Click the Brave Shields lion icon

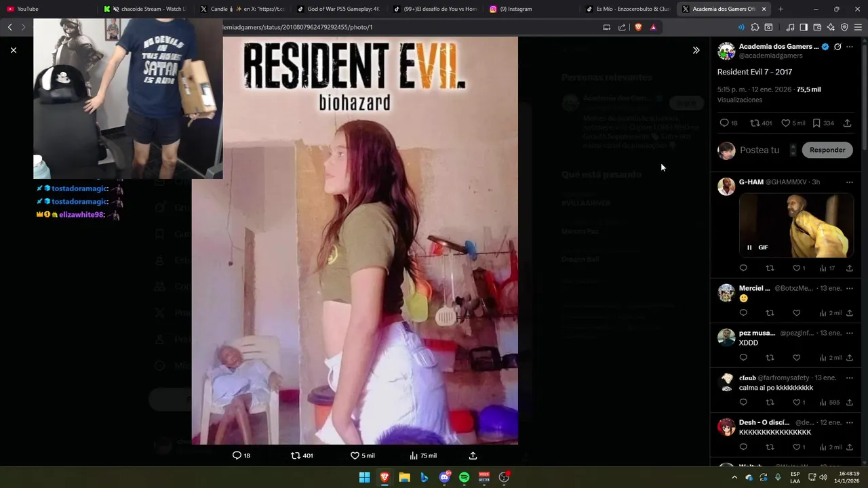click(x=638, y=27)
